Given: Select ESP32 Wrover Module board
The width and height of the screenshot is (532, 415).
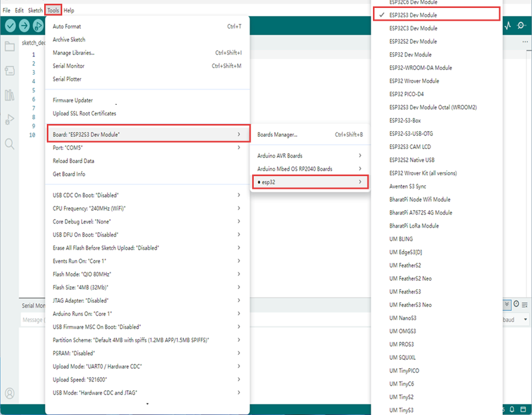Looking at the screenshot, I should pyautogui.click(x=437, y=81).
